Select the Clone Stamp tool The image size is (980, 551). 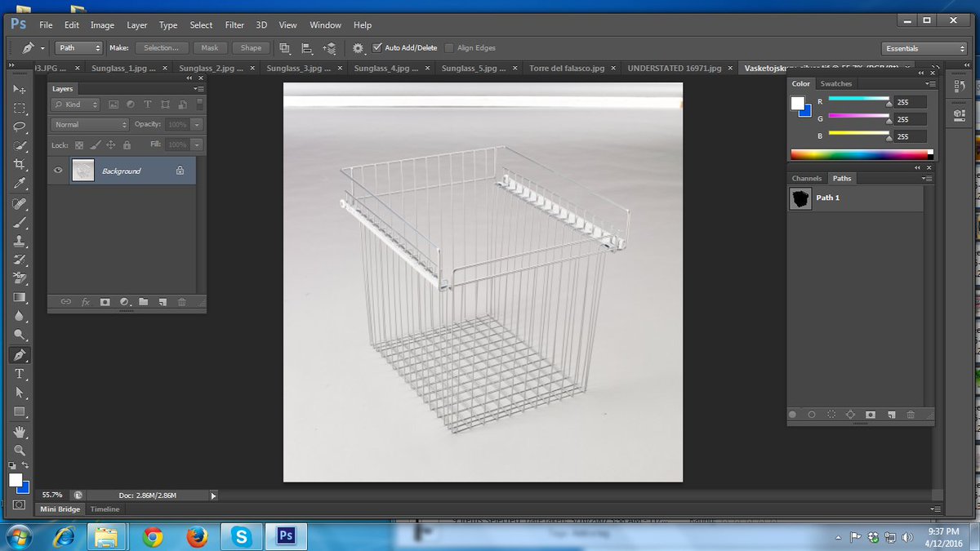click(20, 241)
